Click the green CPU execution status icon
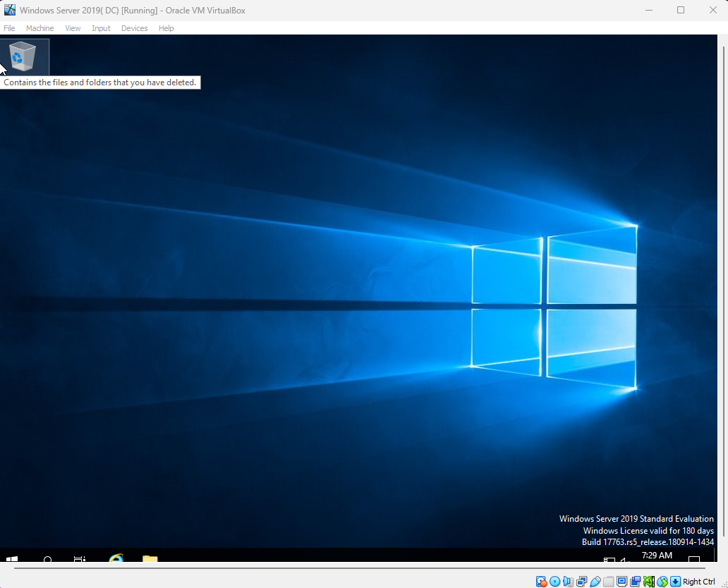Viewport: 728px width, 588px height. pyautogui.click(x=649, y=582)
